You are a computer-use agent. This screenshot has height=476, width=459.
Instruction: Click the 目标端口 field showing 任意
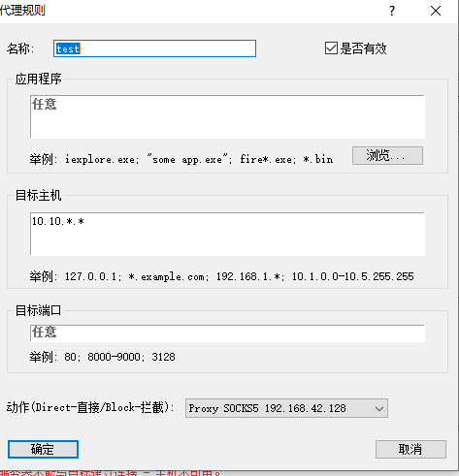[x=227, y=333]
